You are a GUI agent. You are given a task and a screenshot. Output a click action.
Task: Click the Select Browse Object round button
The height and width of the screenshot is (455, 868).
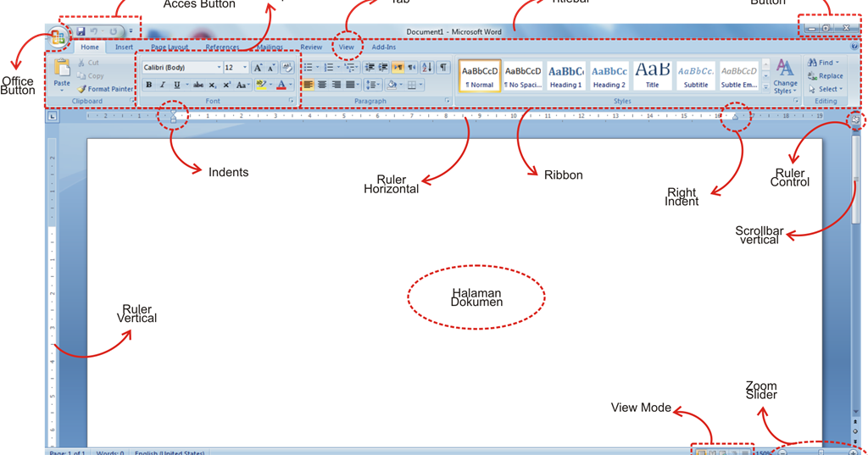856,431
